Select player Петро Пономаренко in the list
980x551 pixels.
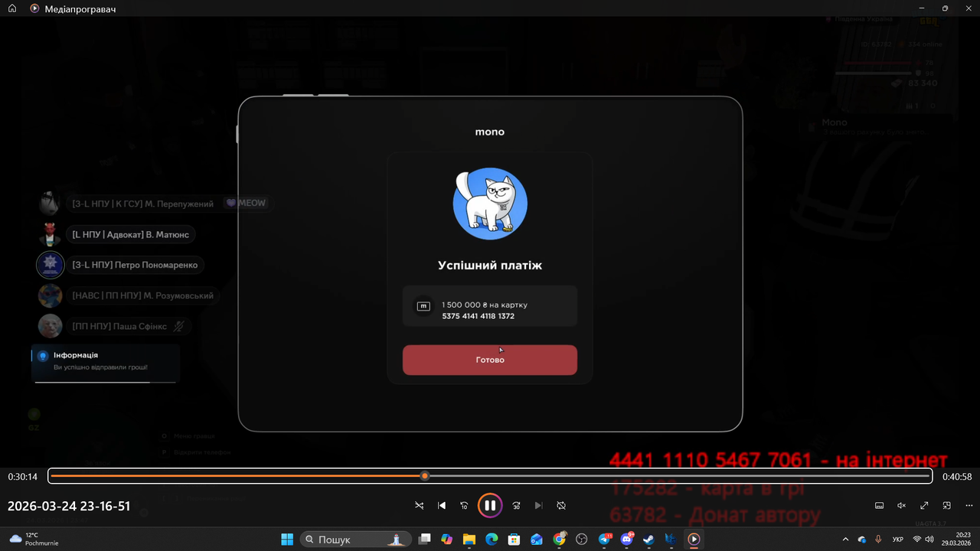pos(135,265)
